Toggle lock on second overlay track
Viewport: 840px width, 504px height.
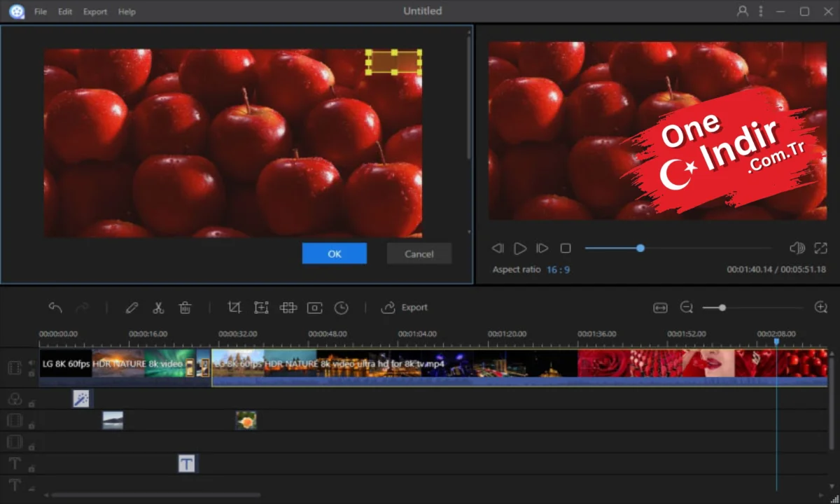[x=31, y=446]
